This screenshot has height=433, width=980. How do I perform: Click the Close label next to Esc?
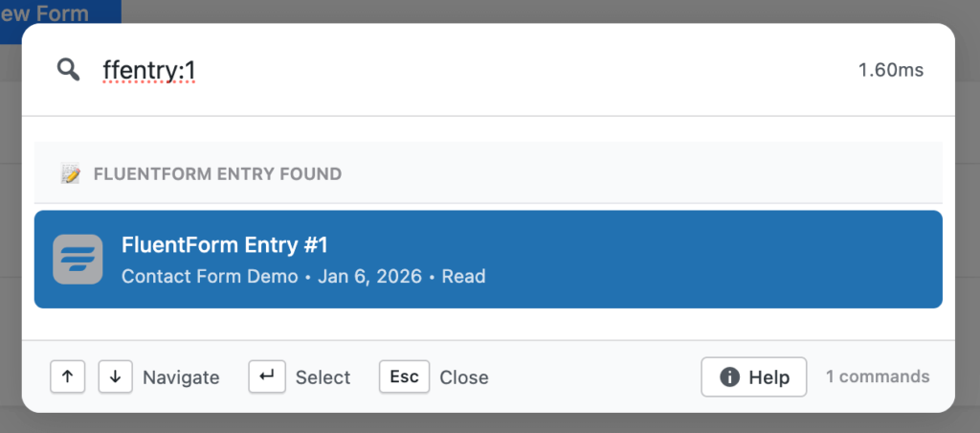(464, 377)
